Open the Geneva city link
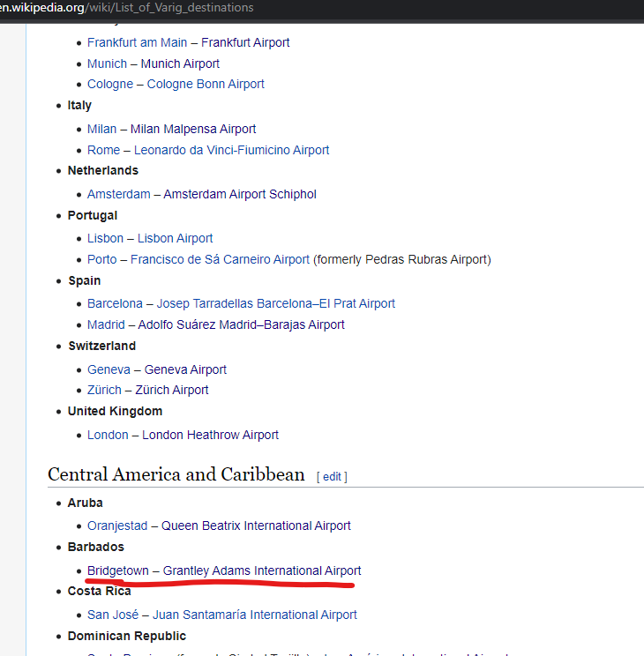The image size is (644, 656). point(109,369)
